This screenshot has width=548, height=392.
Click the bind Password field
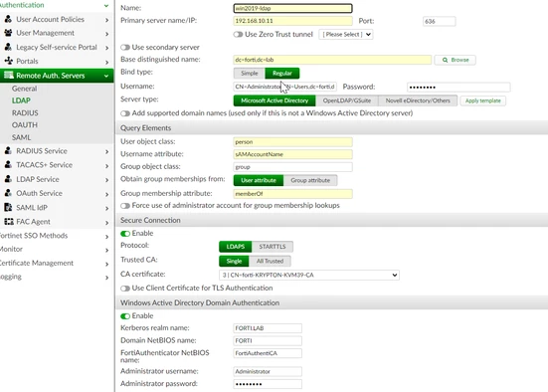click(458, 88)
